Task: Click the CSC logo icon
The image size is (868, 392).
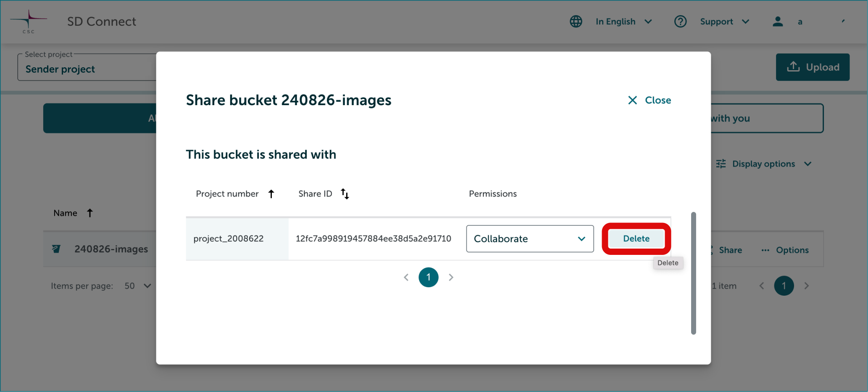Action: click(28, 21)
